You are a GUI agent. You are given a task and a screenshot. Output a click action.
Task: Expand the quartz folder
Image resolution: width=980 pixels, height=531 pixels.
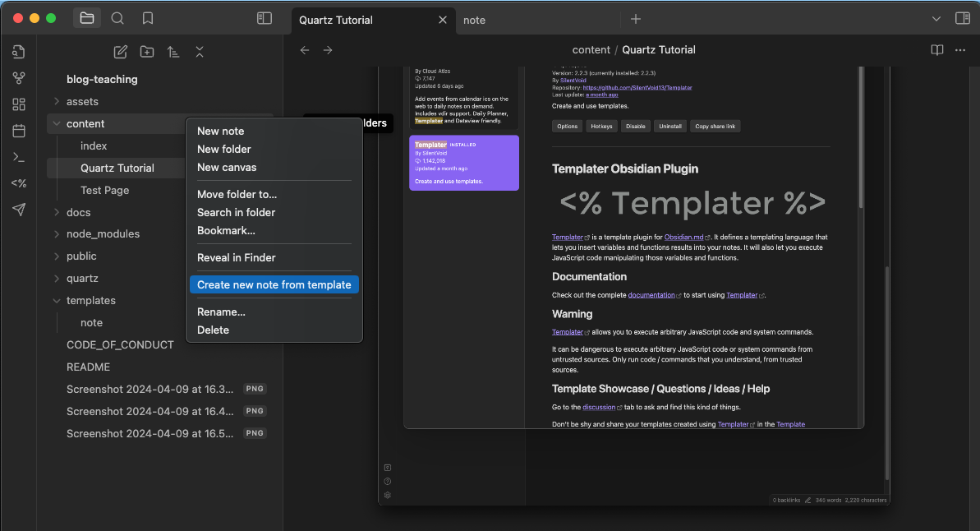point(57,279)
